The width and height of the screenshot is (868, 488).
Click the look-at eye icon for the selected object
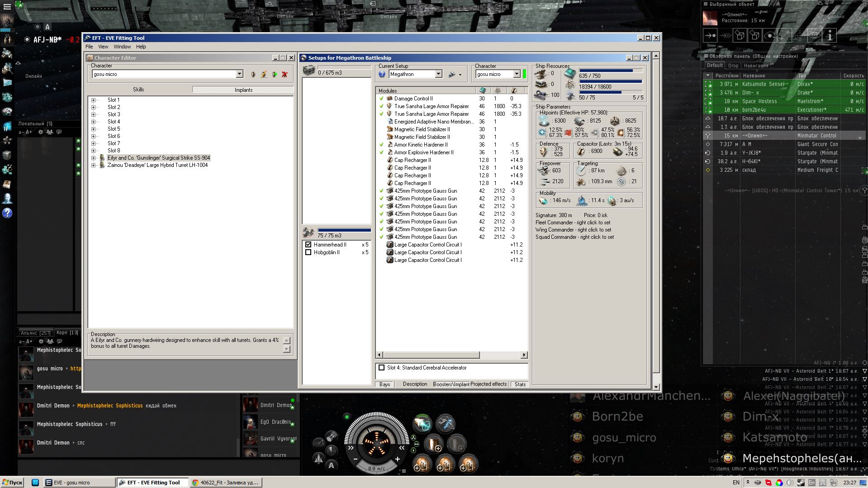coord(815,35)
